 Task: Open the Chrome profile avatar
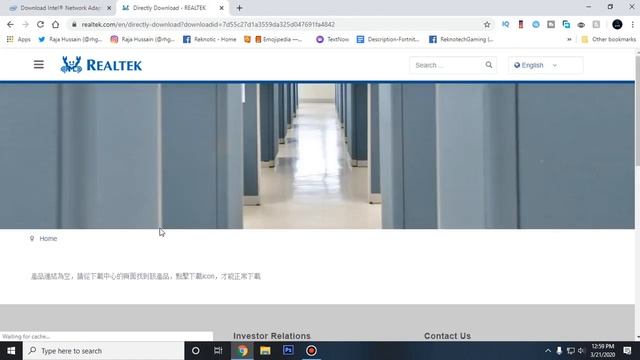pyautogui.click(x=617, y=24)
